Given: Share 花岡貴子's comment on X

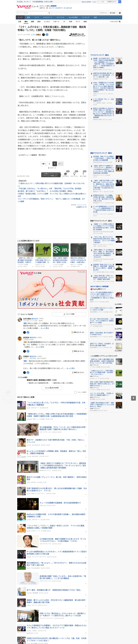Looking at the screenshot, I should tap(25, 372).
